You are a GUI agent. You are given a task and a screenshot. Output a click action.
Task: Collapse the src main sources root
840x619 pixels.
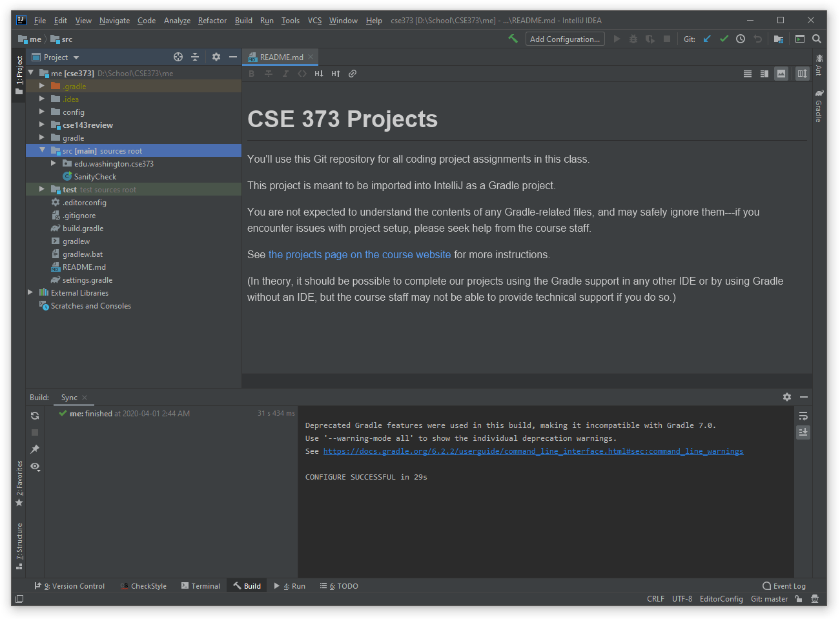pyautogui.click(x=42, y=150)
